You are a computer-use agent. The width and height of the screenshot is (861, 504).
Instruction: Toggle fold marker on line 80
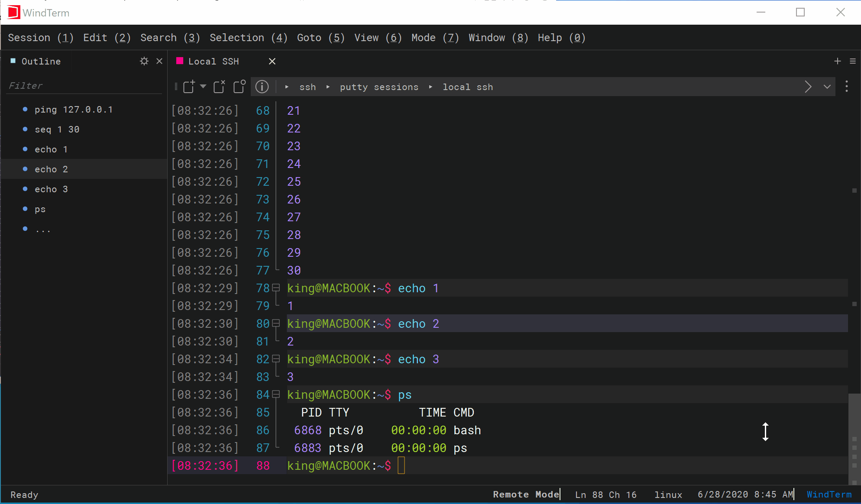(276, 323)
